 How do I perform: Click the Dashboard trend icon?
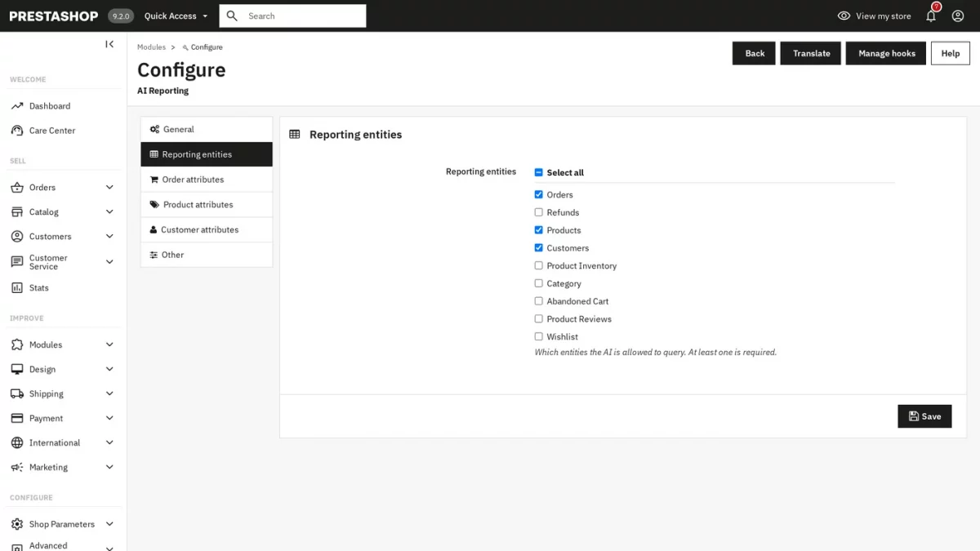click(x=17, y=106)
